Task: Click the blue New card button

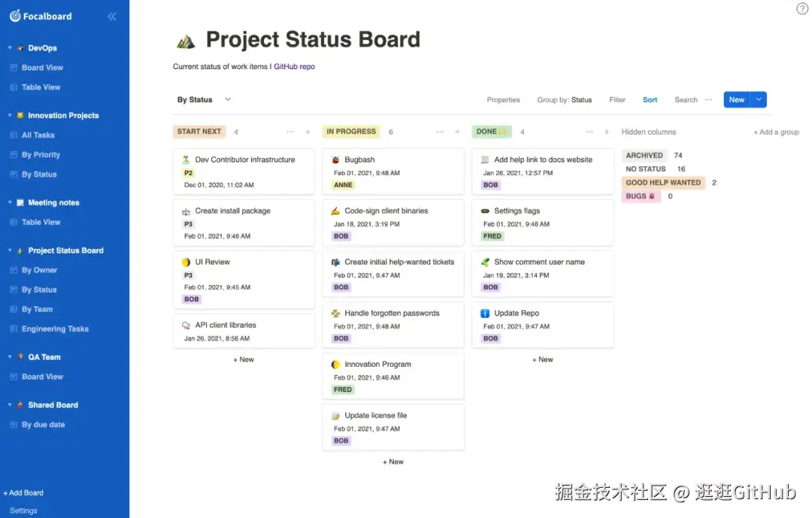Action: (737, 99)
